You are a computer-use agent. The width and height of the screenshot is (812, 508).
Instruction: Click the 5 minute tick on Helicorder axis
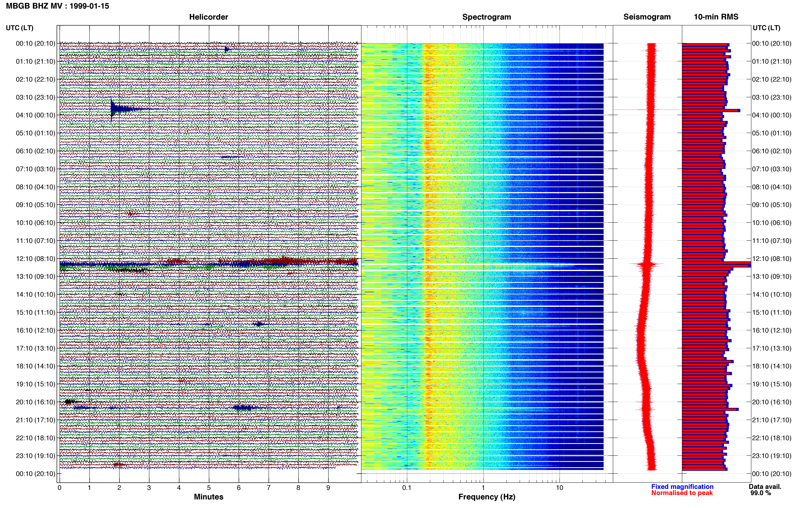click(209, 487)
